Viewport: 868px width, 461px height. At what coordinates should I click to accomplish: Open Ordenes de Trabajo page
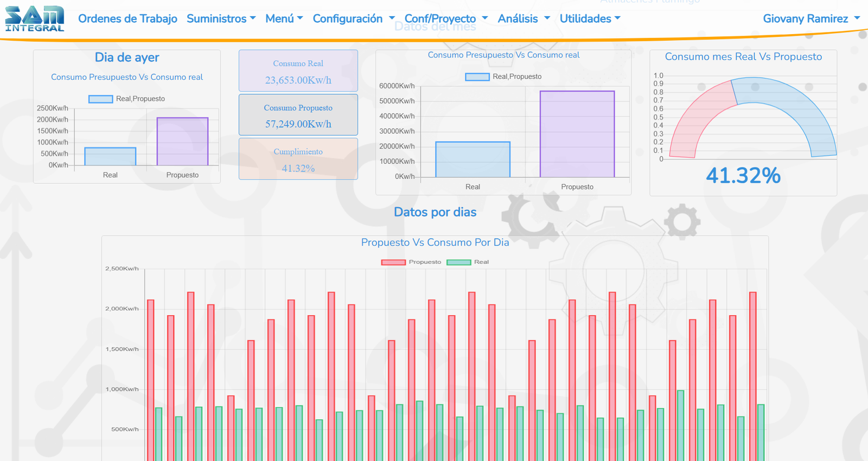[x=127, y=18]
